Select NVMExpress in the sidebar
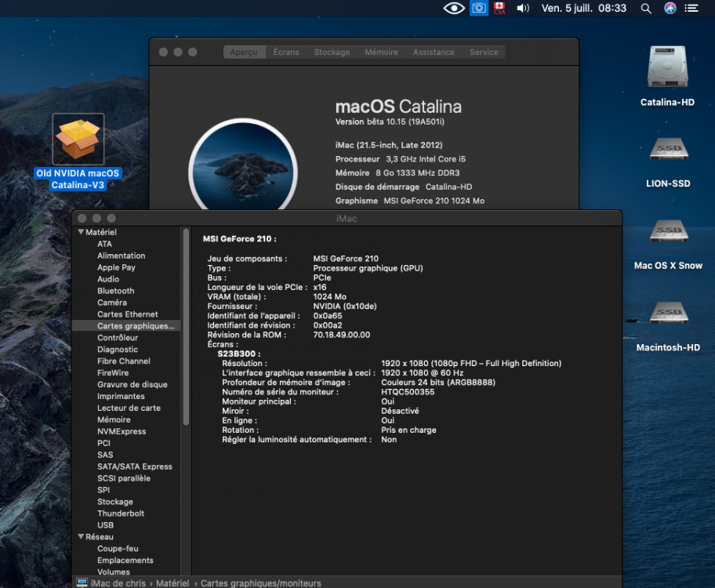Viewport: 715px width, 588px height. click(122, 431)
